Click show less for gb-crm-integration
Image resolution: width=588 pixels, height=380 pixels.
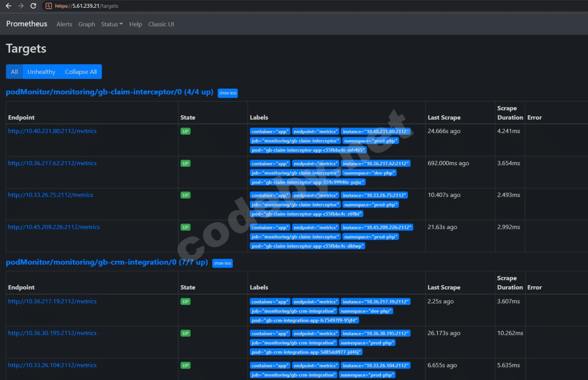click(222, 263)
